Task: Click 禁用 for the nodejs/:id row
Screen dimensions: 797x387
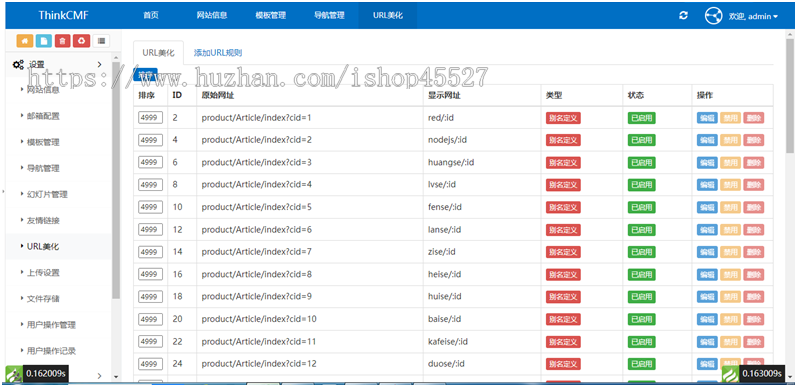Action: pos(730,140)
